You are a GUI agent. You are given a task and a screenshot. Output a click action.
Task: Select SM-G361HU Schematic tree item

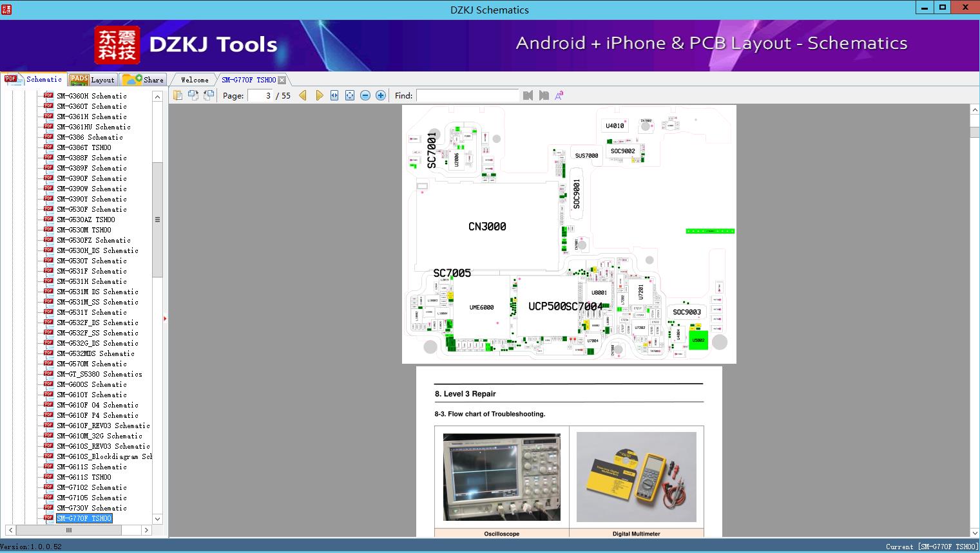93,127
